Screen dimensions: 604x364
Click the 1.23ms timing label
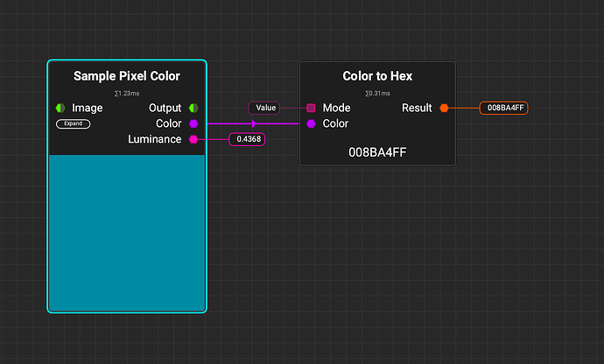127,93
